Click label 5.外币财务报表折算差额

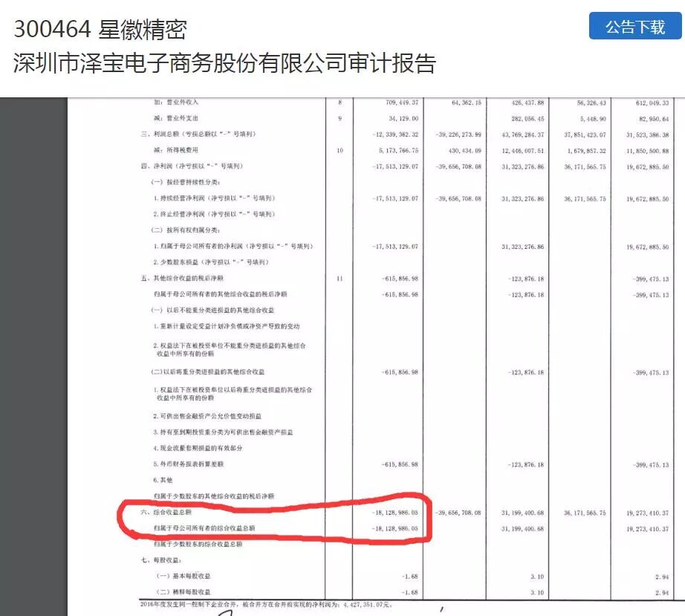pos(189,464)
